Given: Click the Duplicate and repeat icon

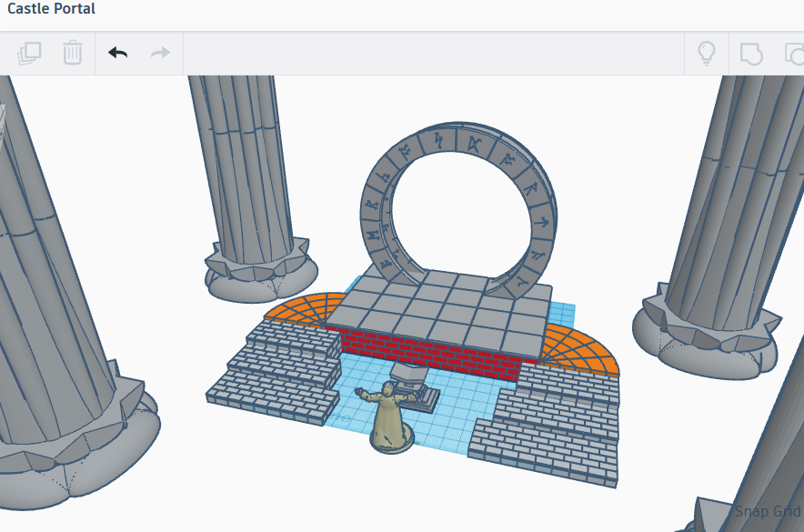Looking at the screenshot, I should (29, 53).
